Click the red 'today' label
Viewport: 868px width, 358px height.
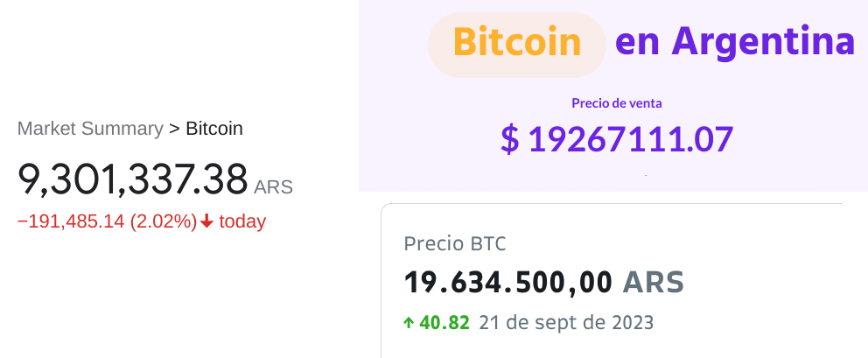pyautogui.click(x=242, y=221)
